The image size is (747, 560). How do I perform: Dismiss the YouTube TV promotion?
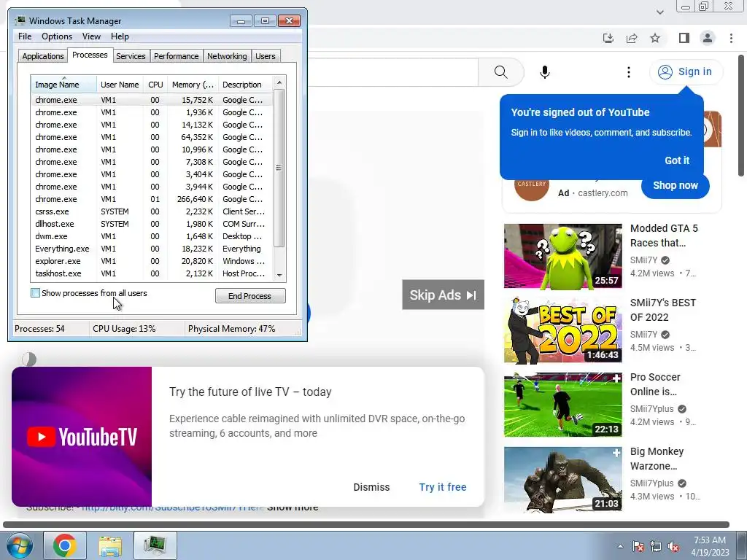click(x=371, y=487)
